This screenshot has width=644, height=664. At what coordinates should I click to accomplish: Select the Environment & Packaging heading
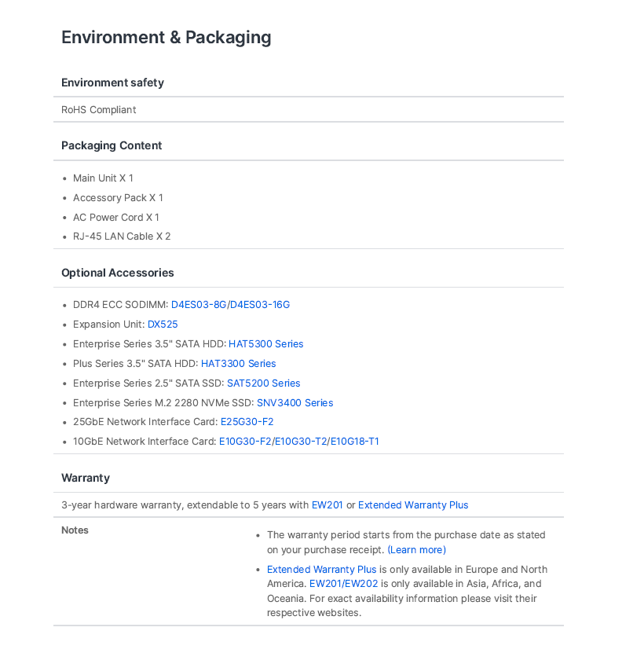pos(166,37)
